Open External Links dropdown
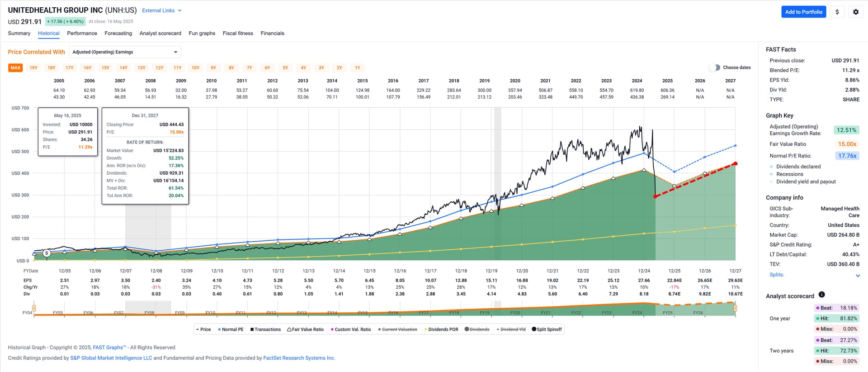The width and height of the screenshot is (868, 372). pyautogui.click(x=161, y=10)
